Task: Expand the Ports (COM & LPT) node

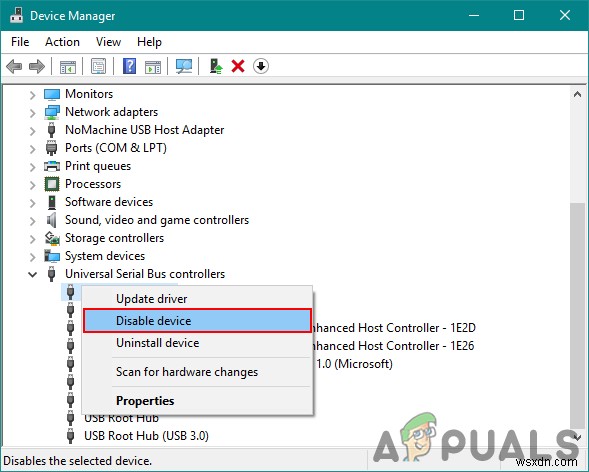Action: (33, 149)
